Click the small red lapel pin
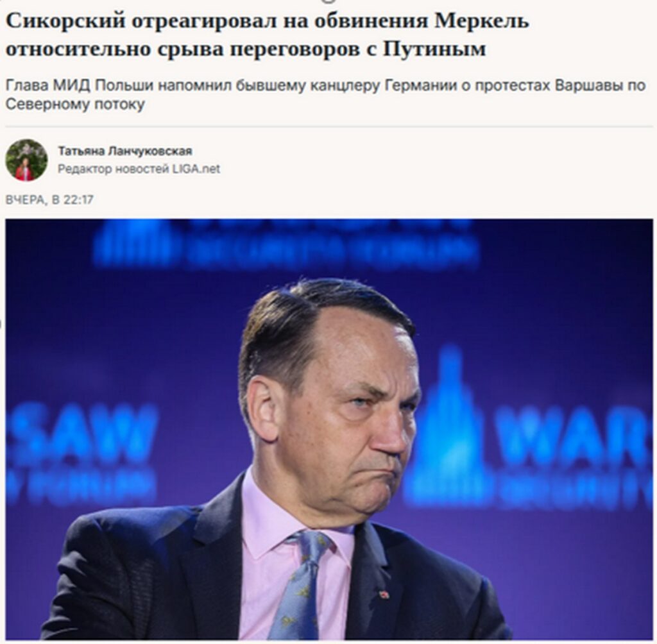The image size is (657, 644). click(384, 594)
